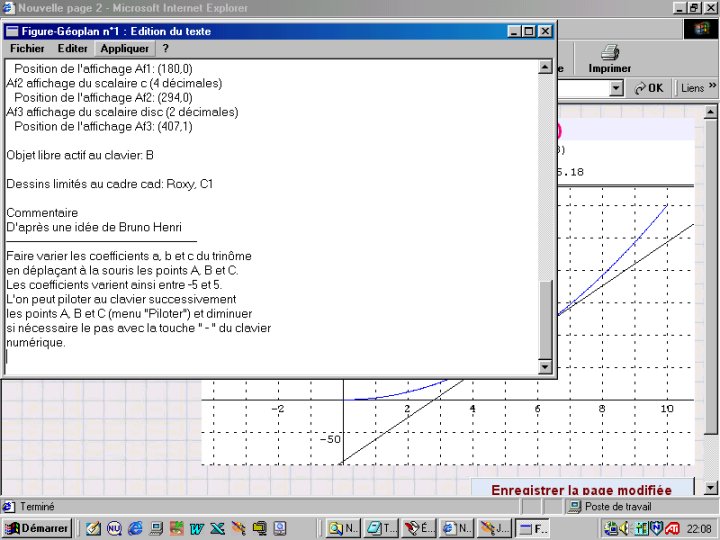The width and height of the screenshot is (720, 540).
Task: Open the notepad quick launch icon
Action: pos(93,529)
